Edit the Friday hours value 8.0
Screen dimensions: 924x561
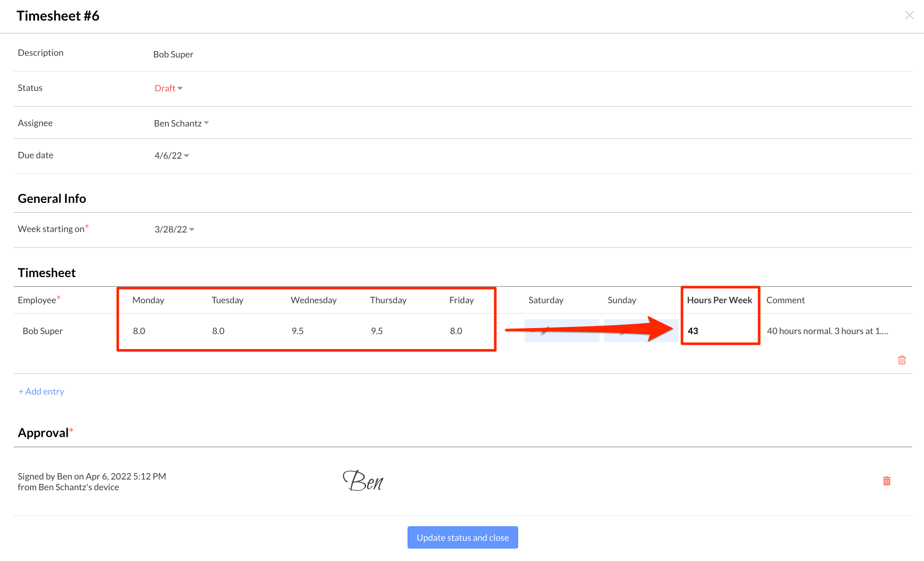(x=456, y=331)
